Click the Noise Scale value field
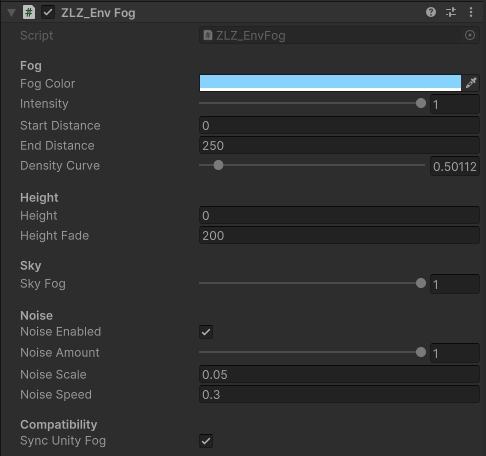This screenshot has height=456, width=486. coord(339,374)
